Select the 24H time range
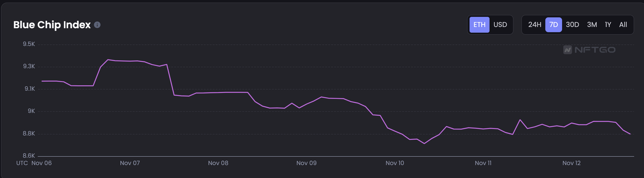 [535, 25]
